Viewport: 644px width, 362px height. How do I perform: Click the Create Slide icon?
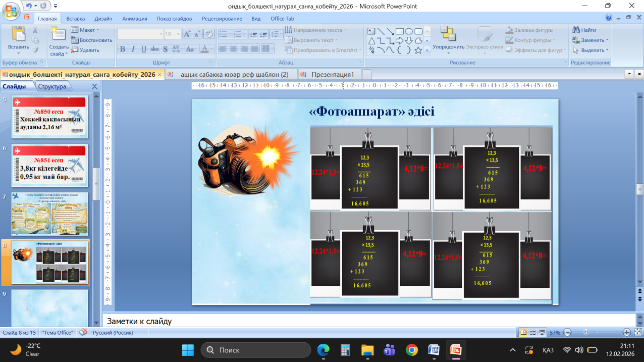[59, 34]
